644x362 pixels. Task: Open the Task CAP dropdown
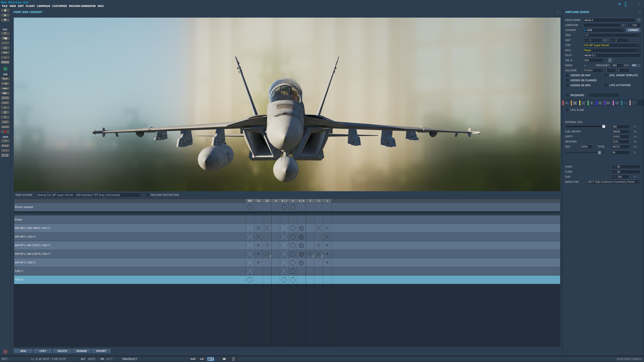(612, 35)
